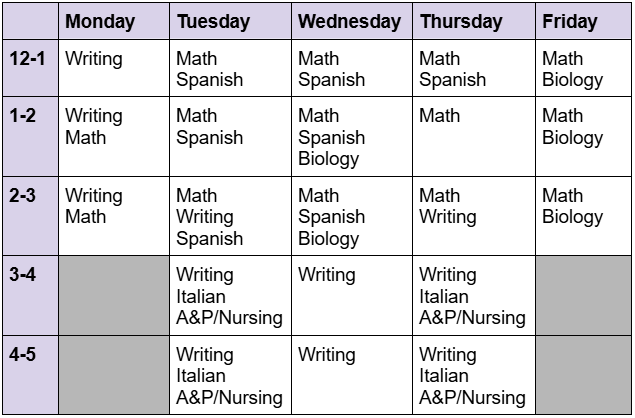Select A&P/Nursing in Tuesday 3-4 cell
Viewport: 635px width, 418px height.
(x=229, y=318)
